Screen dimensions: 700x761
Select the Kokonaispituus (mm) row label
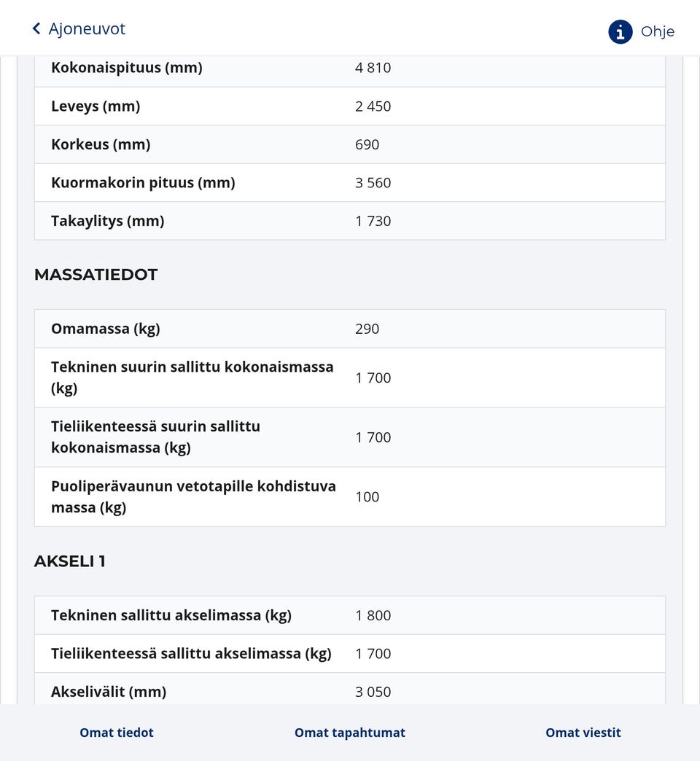click(x=127, y=68)
